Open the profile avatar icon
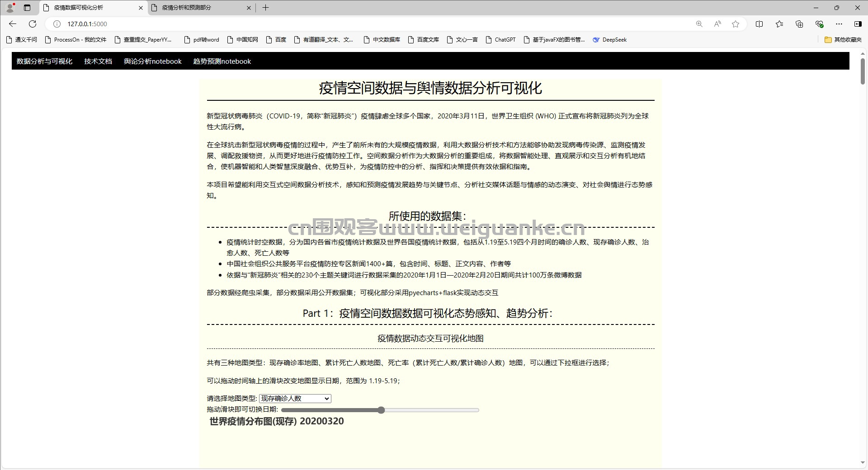Image resolution: width=868 pixels, height=470 pixels. [x=10, y=7]
